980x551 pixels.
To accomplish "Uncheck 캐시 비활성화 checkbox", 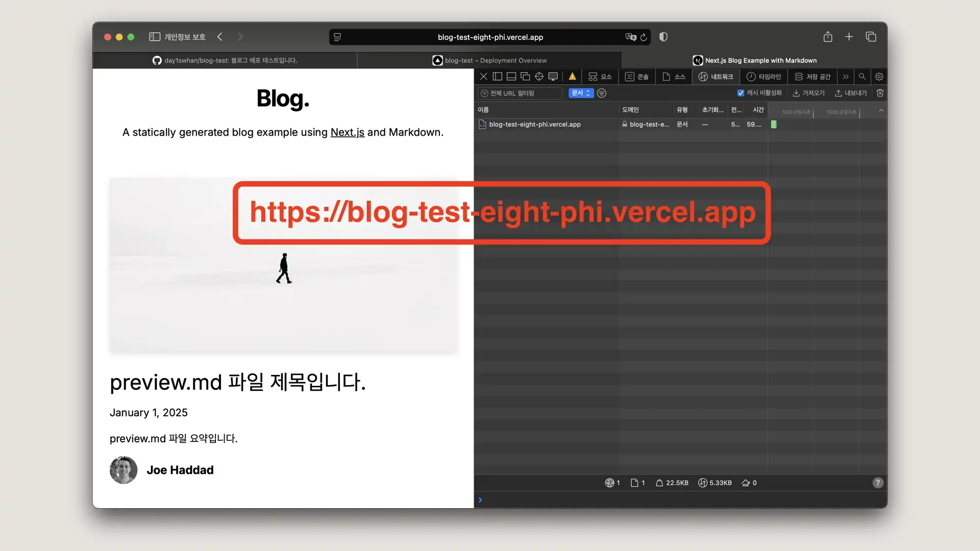I will pos(741,93).
